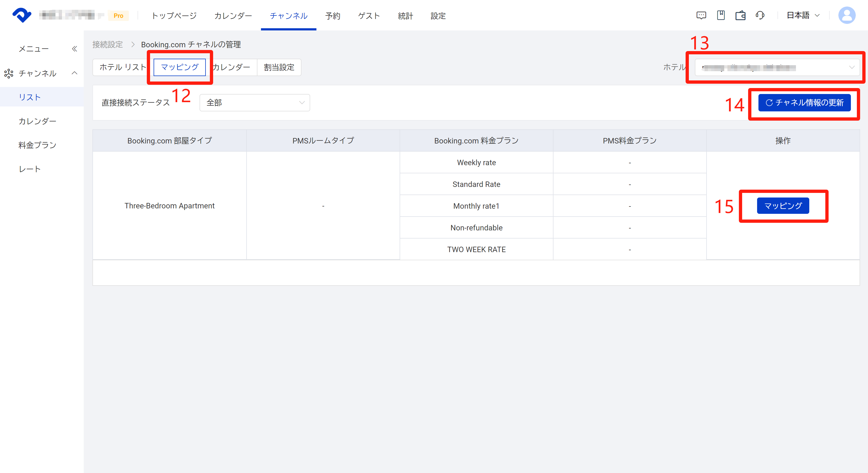Viewport: 868px width, 473px height.
Task: Click the Booking.com 部屋タイプ column header
Action: 169,141
